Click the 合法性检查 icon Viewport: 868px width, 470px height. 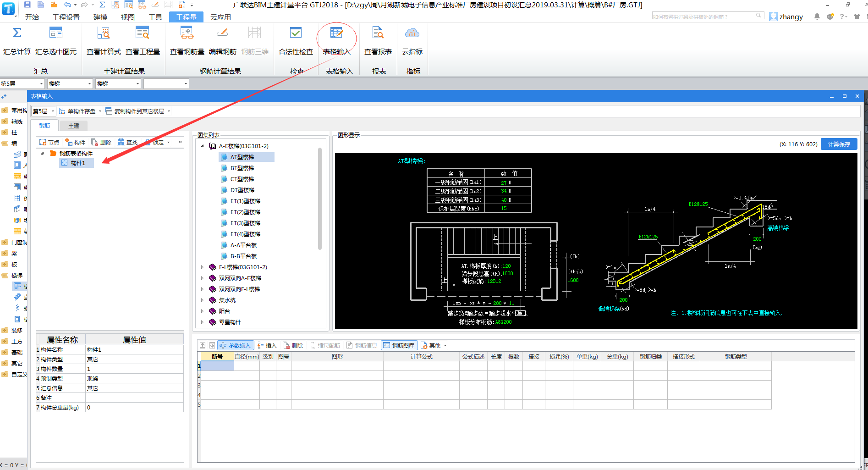296,33
